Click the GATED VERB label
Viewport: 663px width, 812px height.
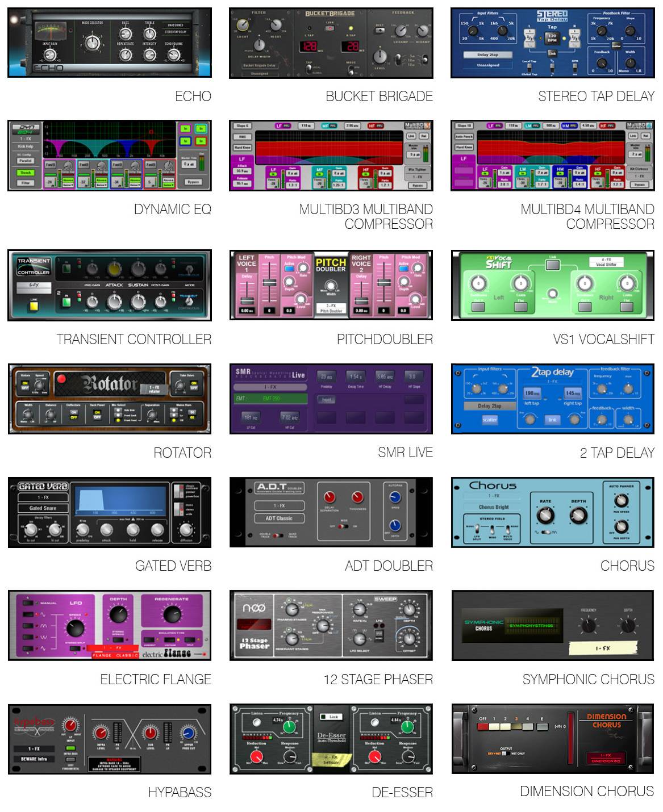tap(173, 566)
